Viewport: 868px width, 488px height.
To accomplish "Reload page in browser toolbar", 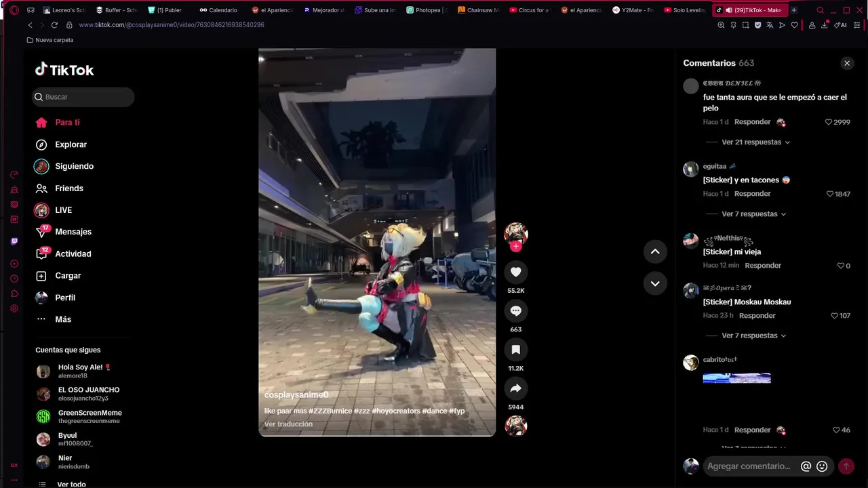I will 54,25.
